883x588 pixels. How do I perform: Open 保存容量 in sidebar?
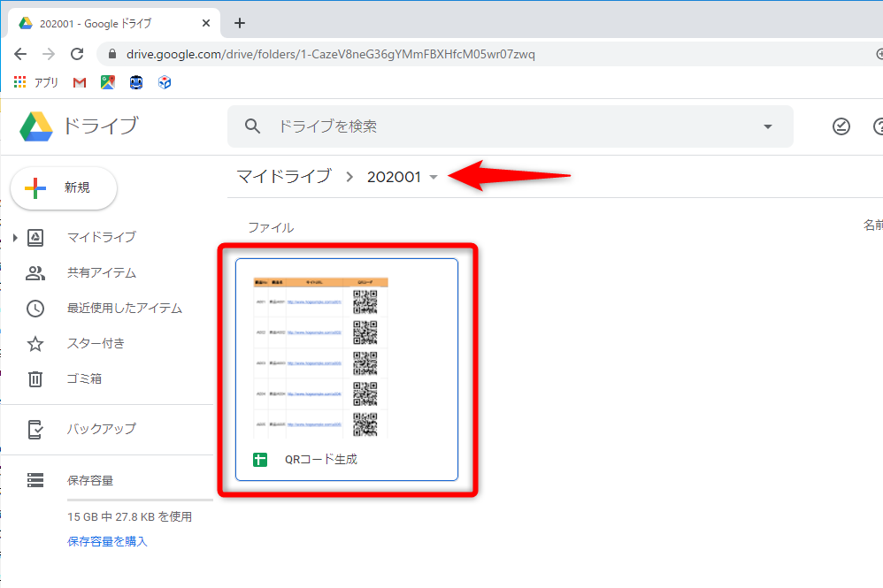tap(90, 480)
